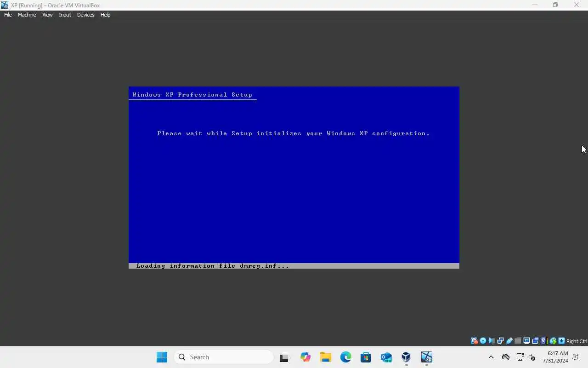Screen dimensions: 588x368
Task: Open Microsoft Store from taskbar
Action: 366,357
